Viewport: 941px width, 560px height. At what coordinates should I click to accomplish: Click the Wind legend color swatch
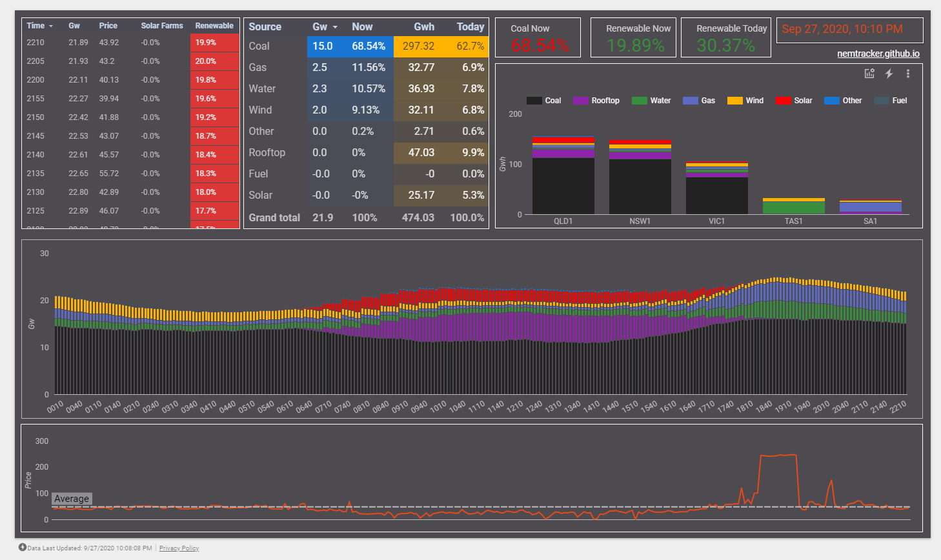[x=734, y=101]
